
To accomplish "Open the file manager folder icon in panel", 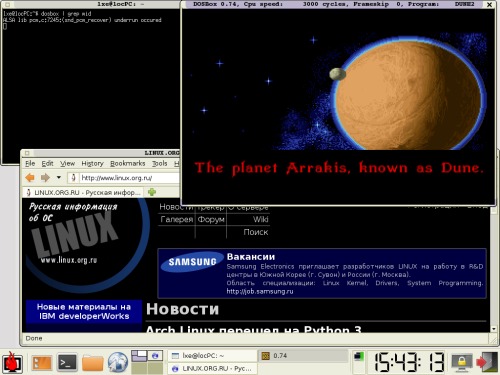I will pos(93,363).
